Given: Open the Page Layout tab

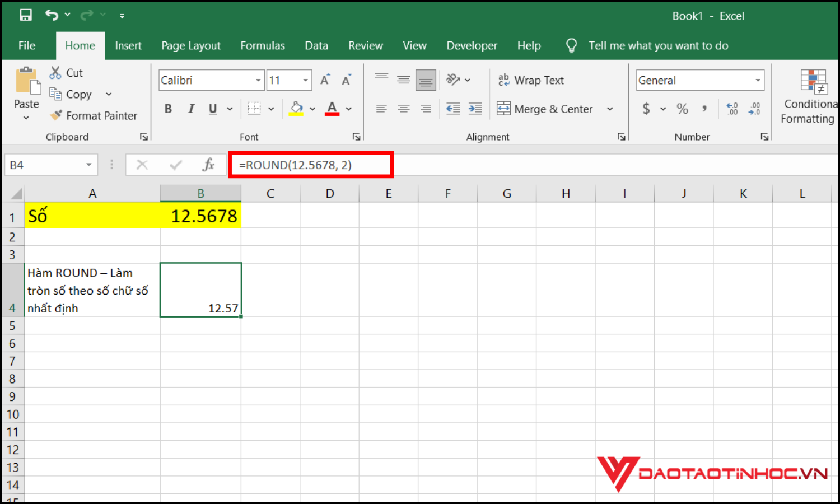Looking at the screenshot, I should [x=191, y=46].
